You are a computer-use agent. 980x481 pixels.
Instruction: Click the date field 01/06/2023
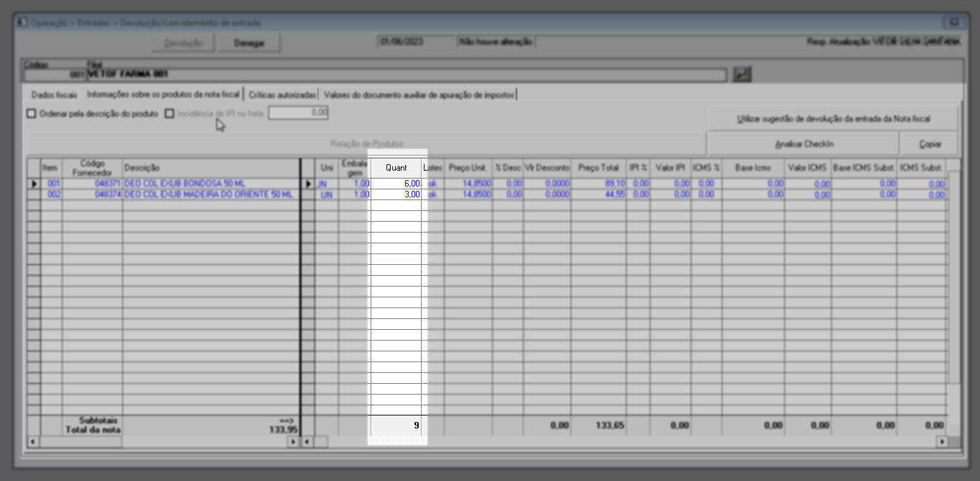[x=415, y=42]
